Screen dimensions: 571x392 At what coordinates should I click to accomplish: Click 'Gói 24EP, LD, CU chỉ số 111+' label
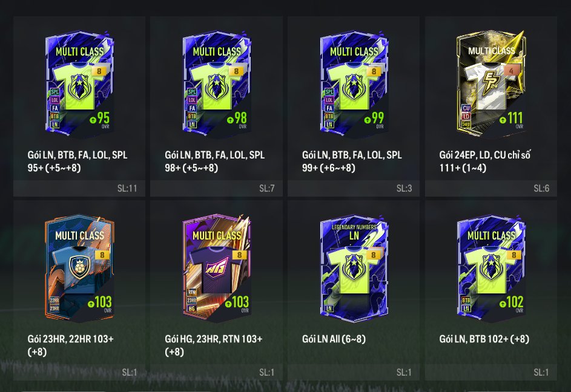(484, 162)
